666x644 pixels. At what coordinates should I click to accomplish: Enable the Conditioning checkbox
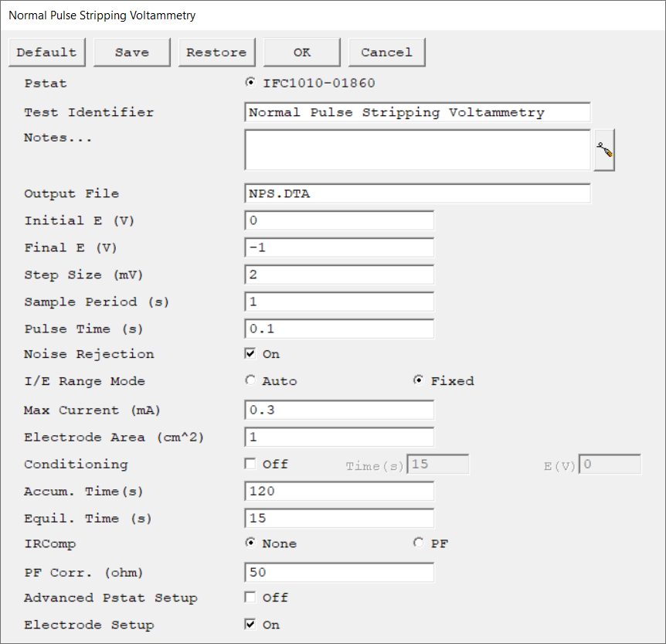pos(250,464)
